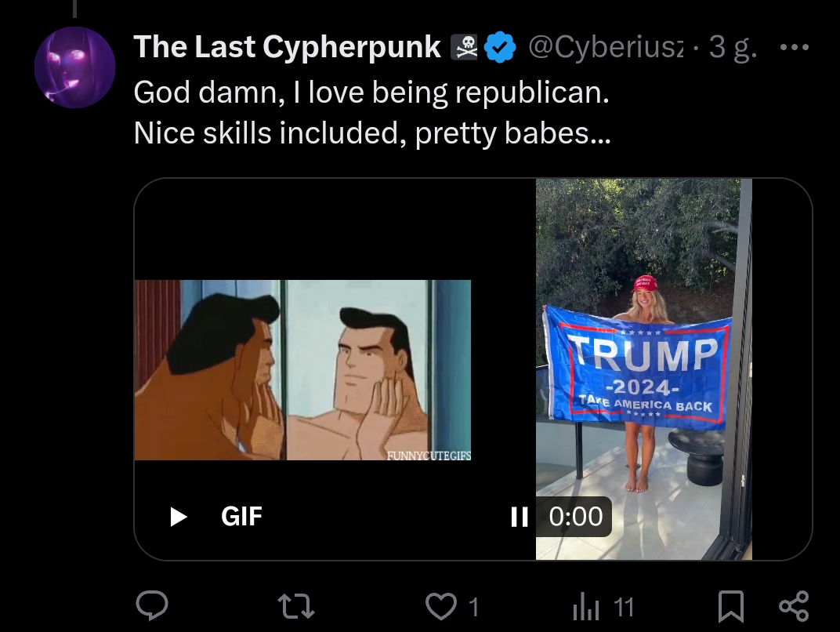The width and height of the screenshot is (840, 632).
Task: Click the @Cyberiusz handle
Action: (606, 48)
